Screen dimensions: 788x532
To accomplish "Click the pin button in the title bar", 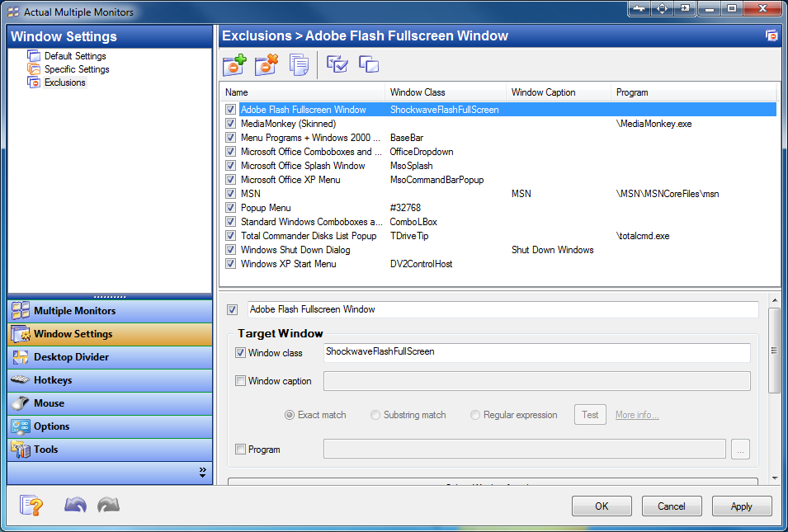I will [x=639, y=8].
